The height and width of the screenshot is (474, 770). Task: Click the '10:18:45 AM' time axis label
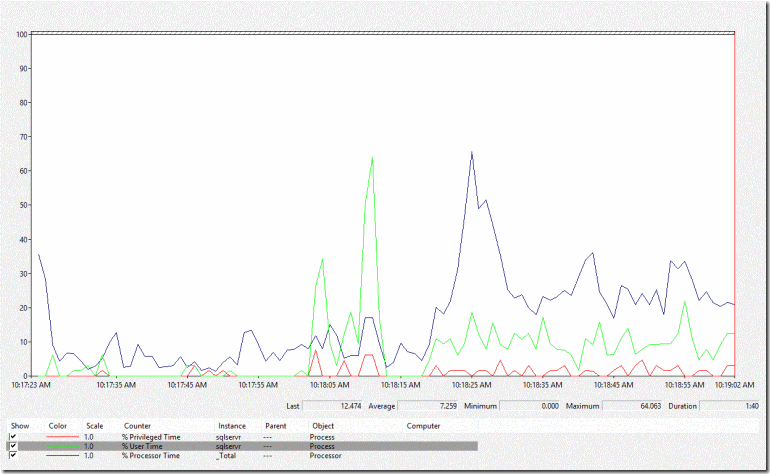[x=614, y=385]
